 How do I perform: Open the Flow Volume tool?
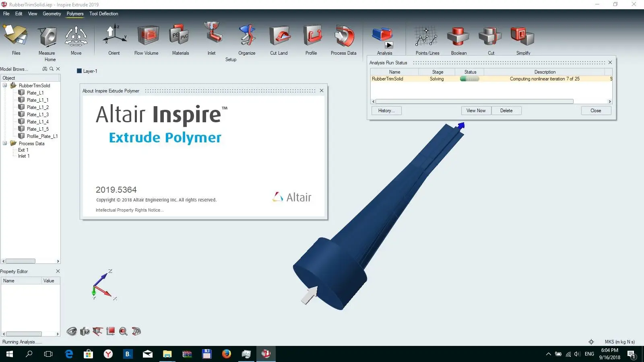147,35
